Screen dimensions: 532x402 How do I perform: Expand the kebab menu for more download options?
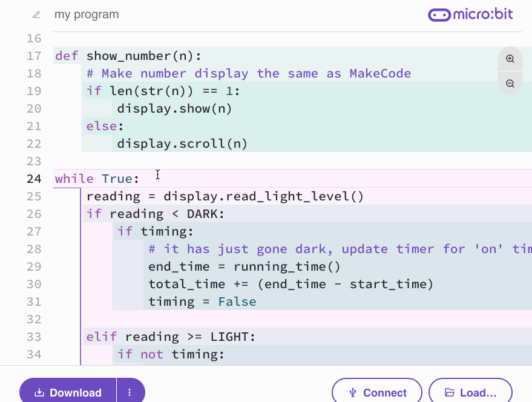(x=130, y=392)
